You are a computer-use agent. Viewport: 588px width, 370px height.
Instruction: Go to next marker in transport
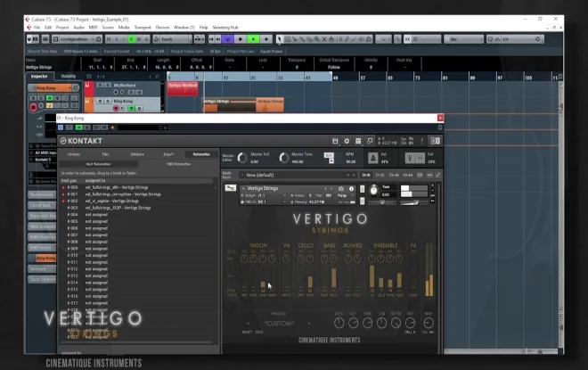coord(218,39)
